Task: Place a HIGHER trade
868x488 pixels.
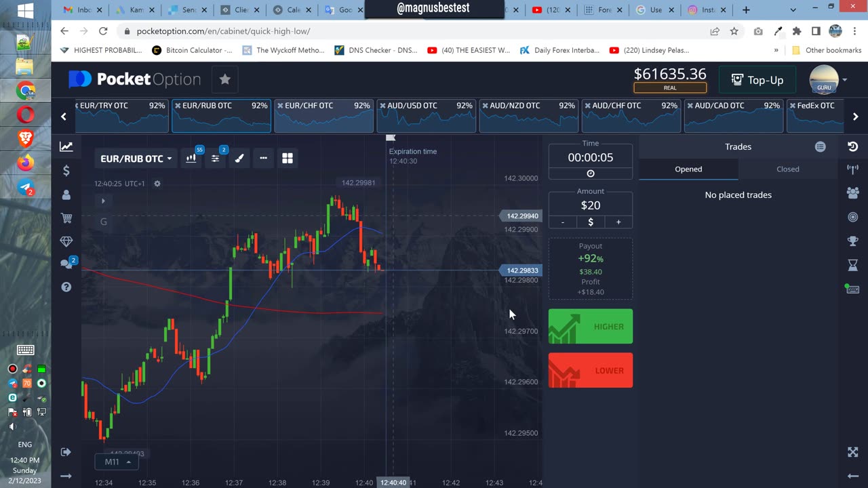Action: 590,327
